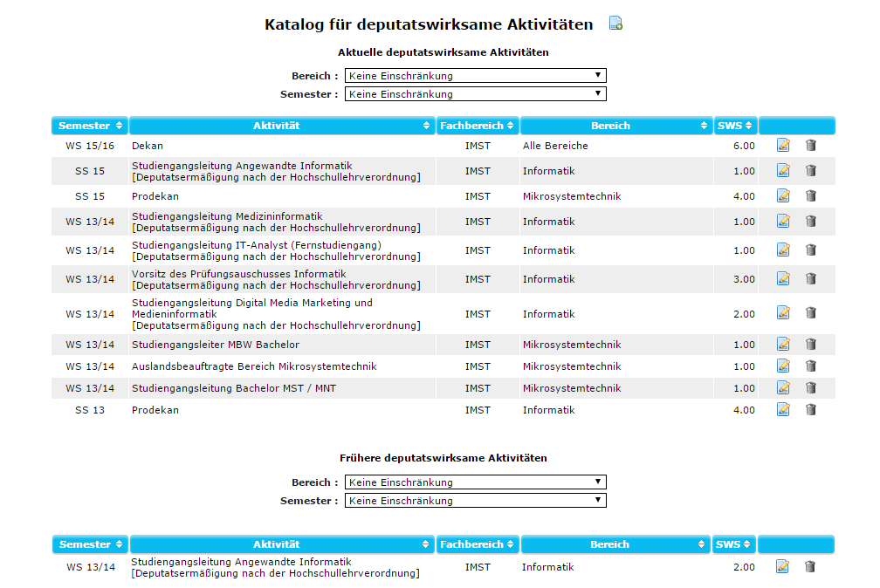Edit Studiengangsleitung Bachelor MST / MNT entry
This screenshot has height=588, width=880.
783,387
